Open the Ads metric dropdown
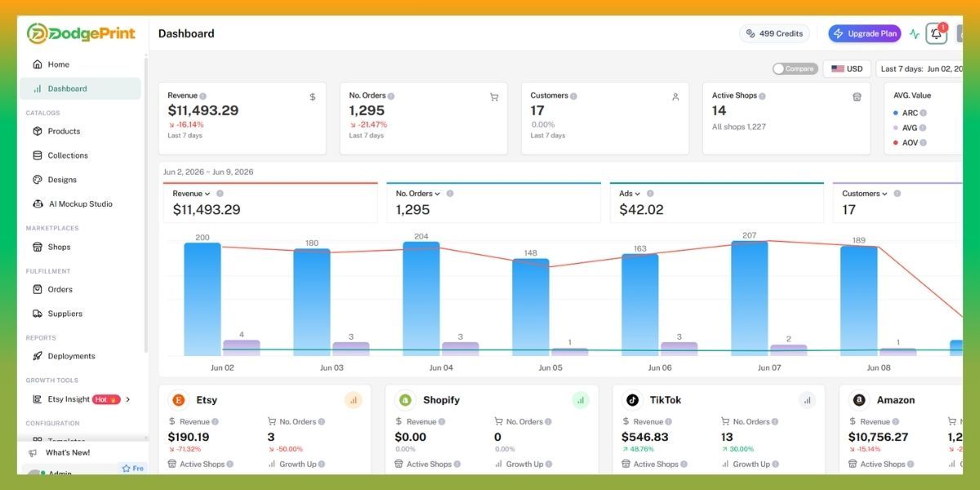Image resolution: width=980 pixels, height=490 pixels. click(630, 194)
